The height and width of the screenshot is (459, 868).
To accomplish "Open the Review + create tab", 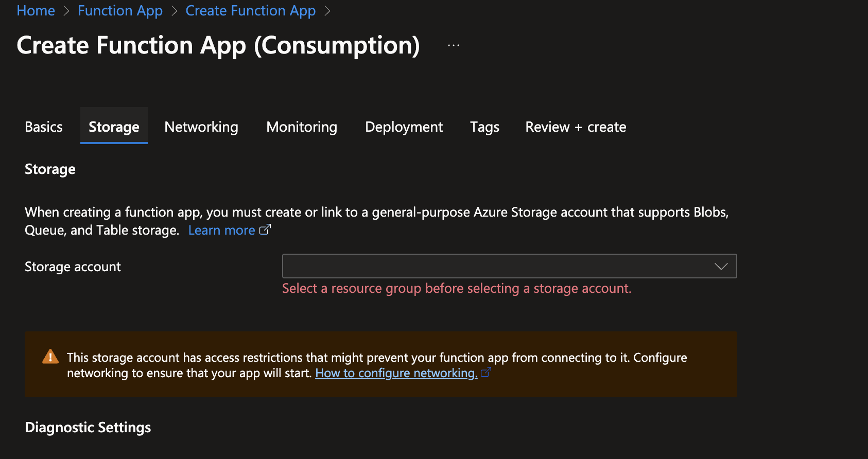I will 576,127.
